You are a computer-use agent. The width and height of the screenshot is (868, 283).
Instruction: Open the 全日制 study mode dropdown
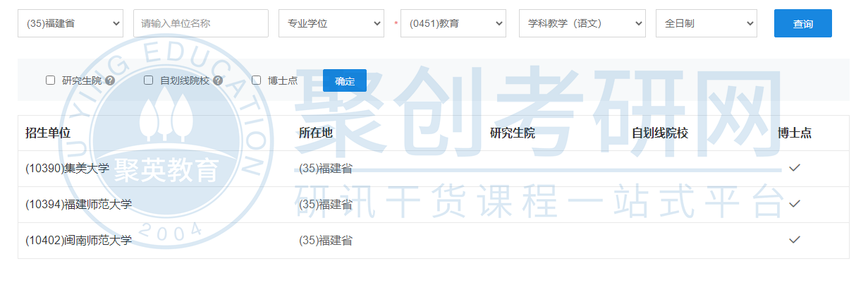[x=706, y=23]
